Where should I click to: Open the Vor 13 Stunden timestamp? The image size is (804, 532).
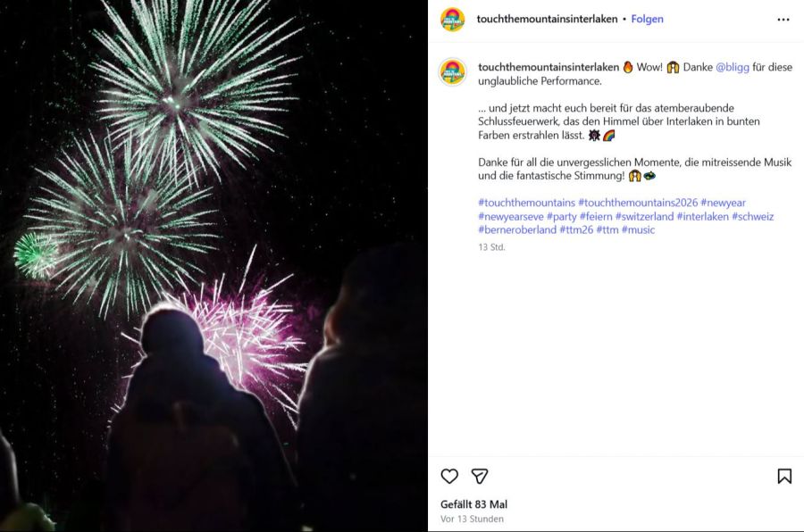(x=472, y=519)
